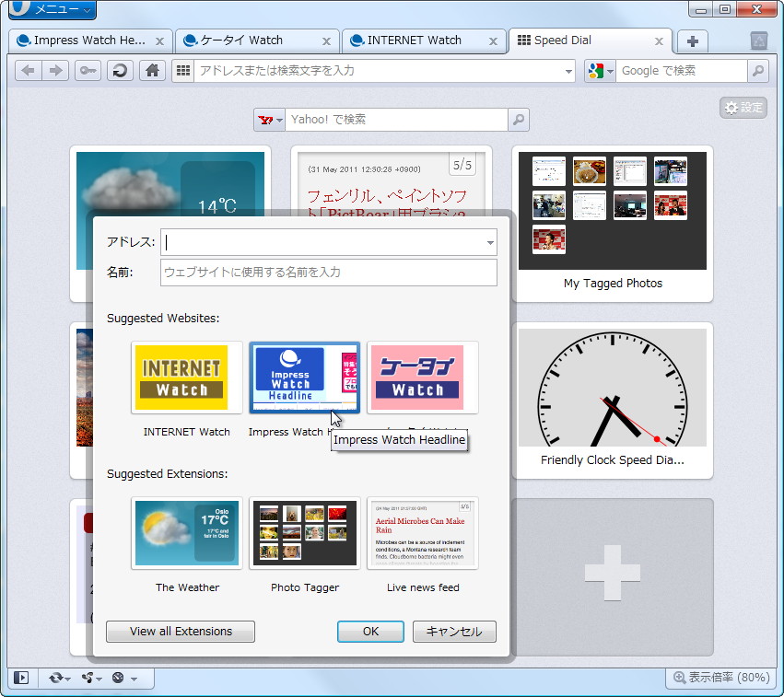The height and width of the screenshot is (697, 784).
Task: Go back with the back arrow
Action: click(x=29, y=71)
